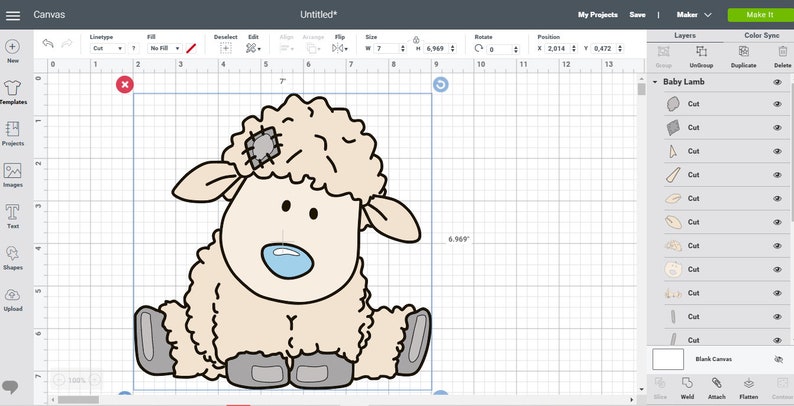Click the canvas vertical scrollbar thumb
794x406 pixels.
coord(641,89)
